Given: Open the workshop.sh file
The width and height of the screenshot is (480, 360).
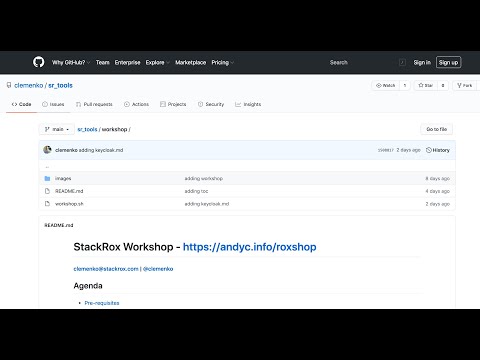Looking at the screenshot, I should tap(69, 204).
